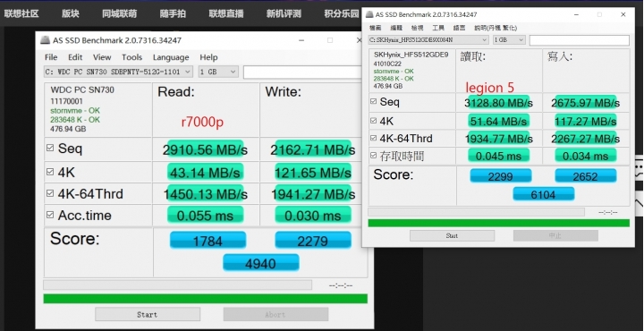Click the green progress bar in the SKHynix window
Screen dimensions: 644x331
(498, 223)
